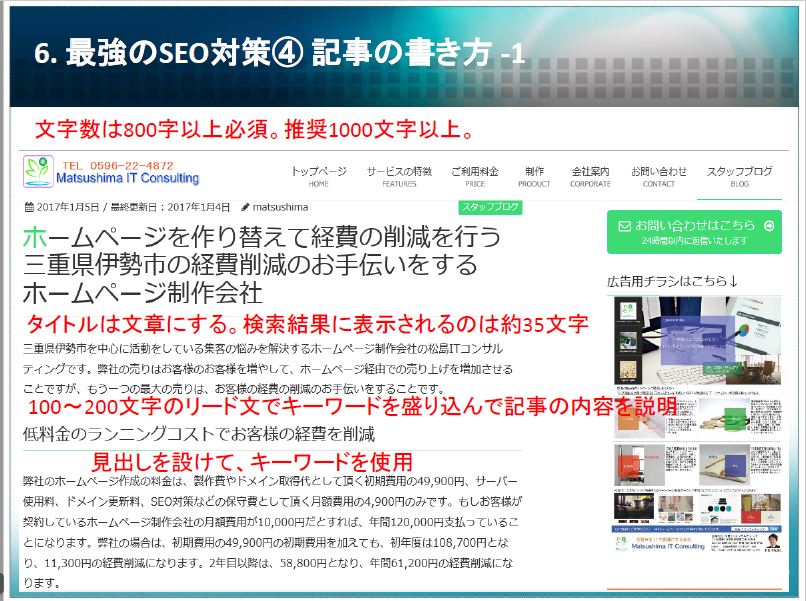Open the トップページ (HOME) menu item
The width and height of the screenshot is (806, 601).
tap(318, 176)
